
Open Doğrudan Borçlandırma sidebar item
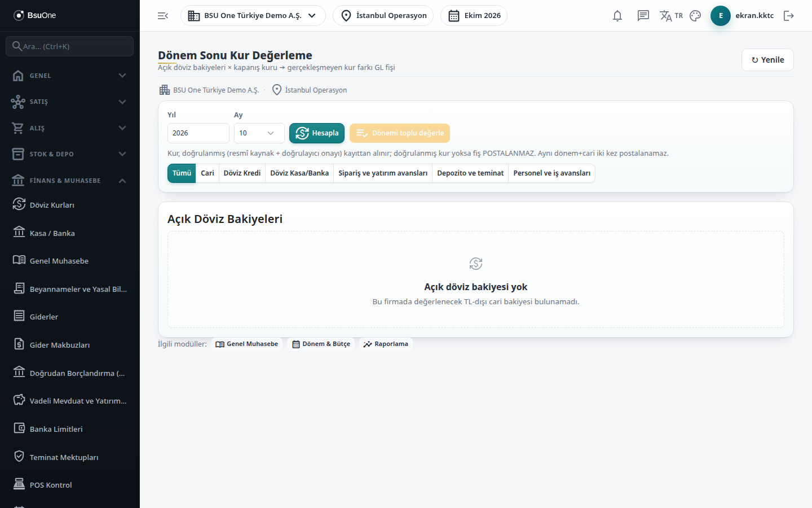[70, 373]
